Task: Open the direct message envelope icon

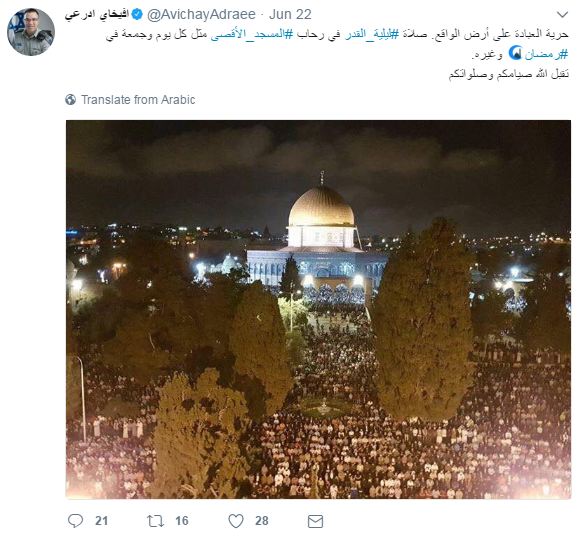Action: [316, 521]
